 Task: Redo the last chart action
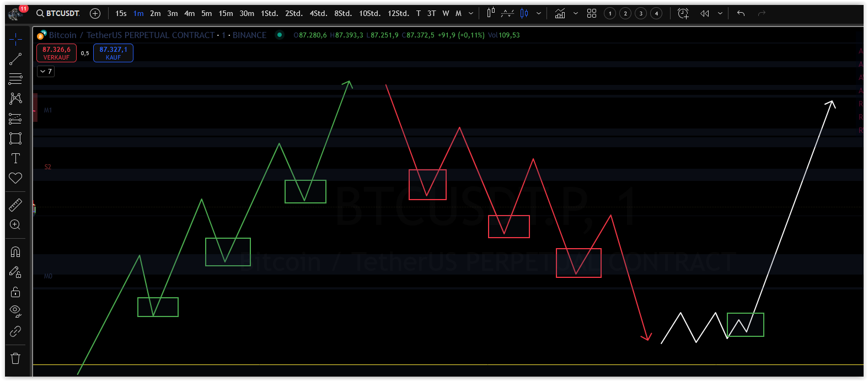click(762, 13)
